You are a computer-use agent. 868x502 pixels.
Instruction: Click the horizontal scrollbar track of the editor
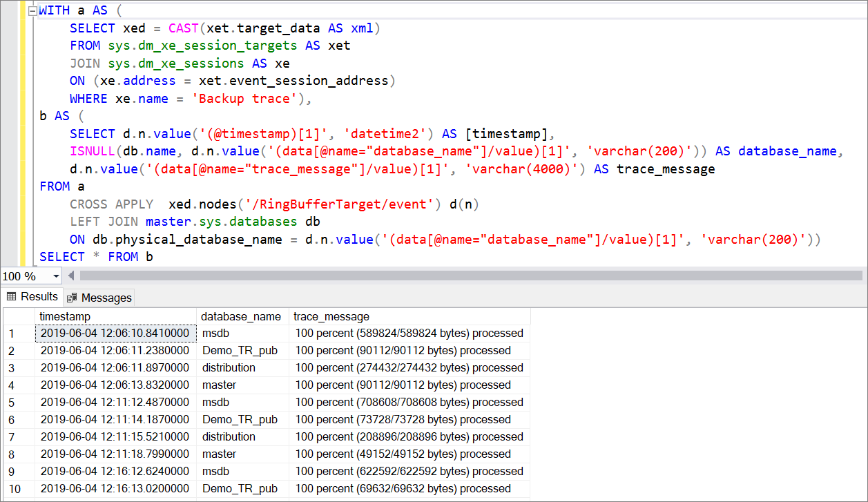click(470, 276)
